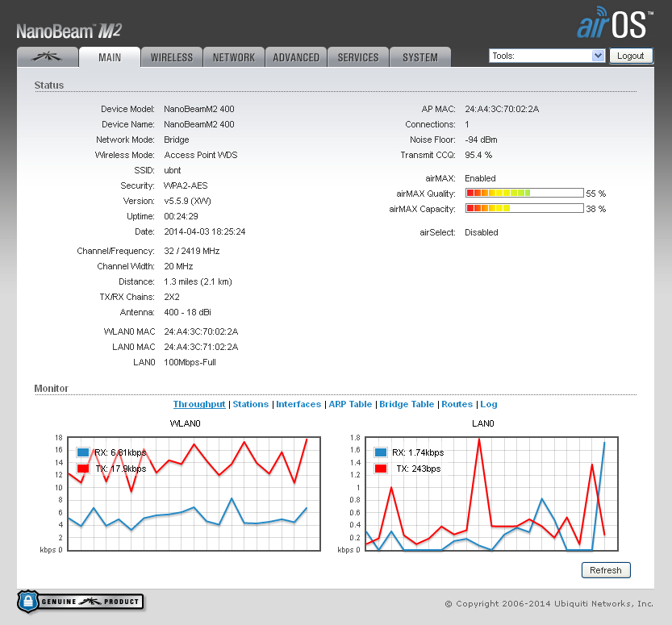This screenshot has height=625, width=672.
Task: Click the LAN0 speed value 100Mbps-Full
Action: pyautogui.click(x=190, y=362)
